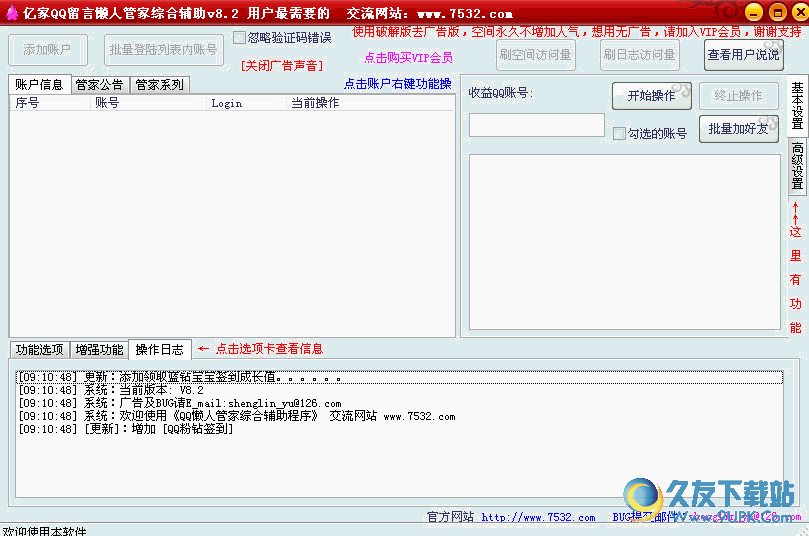Switch to 账户信息 tab
809x536 pixels.
point(39,85)
